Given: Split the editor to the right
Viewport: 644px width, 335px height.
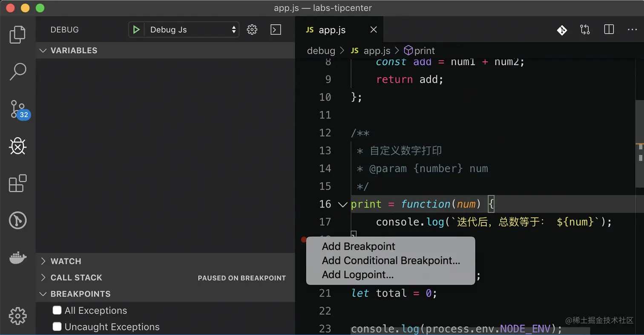Looking at the screenshot, I should (x=609, y=29).
